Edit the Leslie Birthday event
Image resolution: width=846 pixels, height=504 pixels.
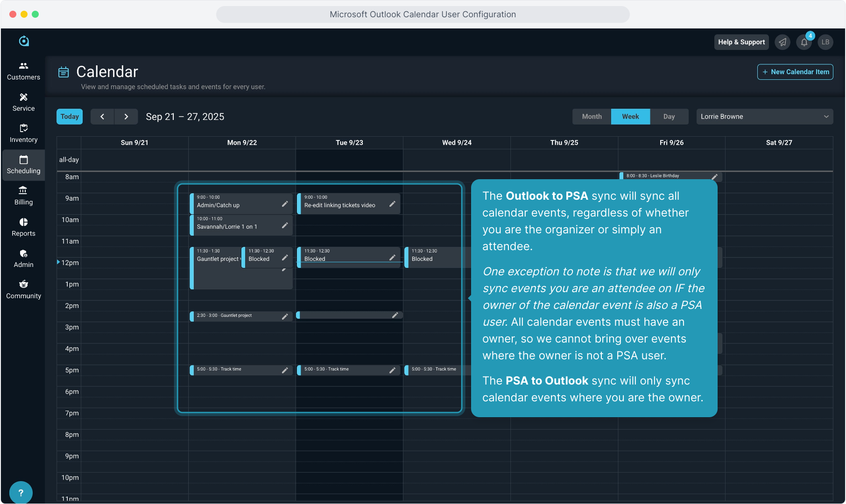(x=714, y=176)
